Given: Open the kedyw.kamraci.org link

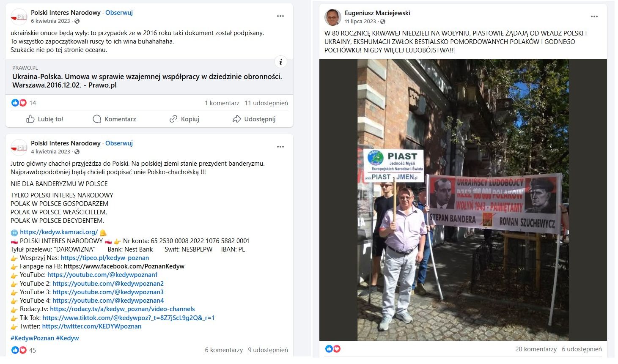Looking at the screenshot, I should pos(59,232).
